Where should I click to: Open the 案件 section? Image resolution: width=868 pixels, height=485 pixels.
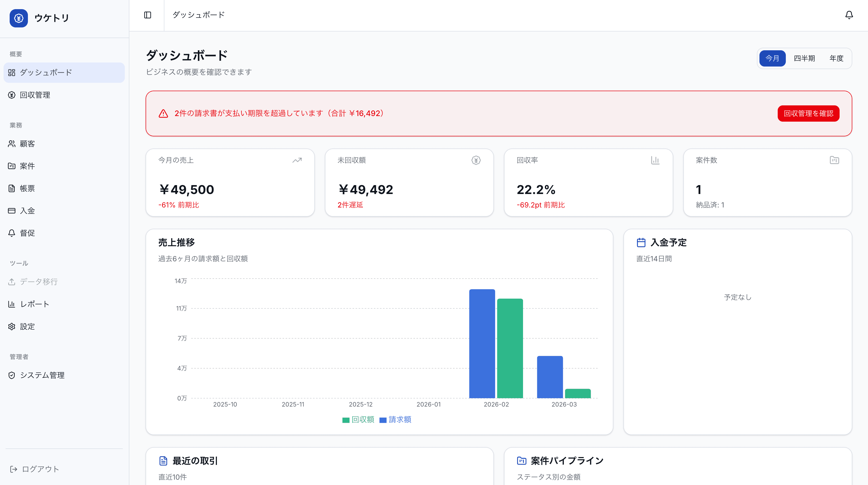(27, 166)
